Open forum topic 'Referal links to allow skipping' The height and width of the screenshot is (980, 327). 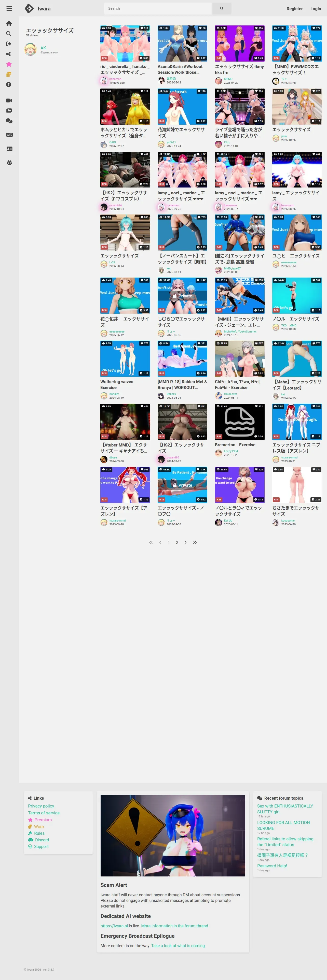tap(285, 842)
